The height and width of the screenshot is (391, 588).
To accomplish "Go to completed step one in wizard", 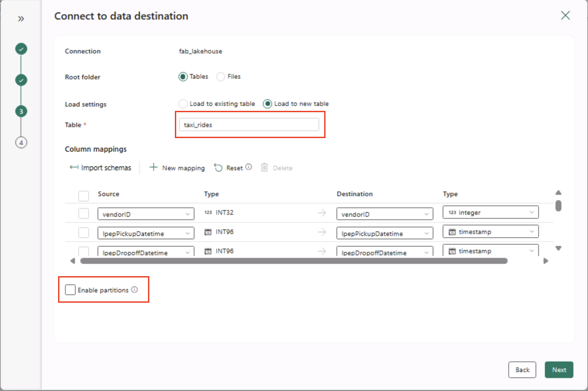I will click(21, 49).
